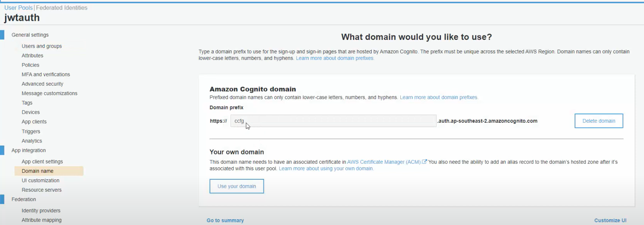644x225 pixels.
Task: Open AWS Certificate Manager (ACM) link
Action: click(384, 162)
